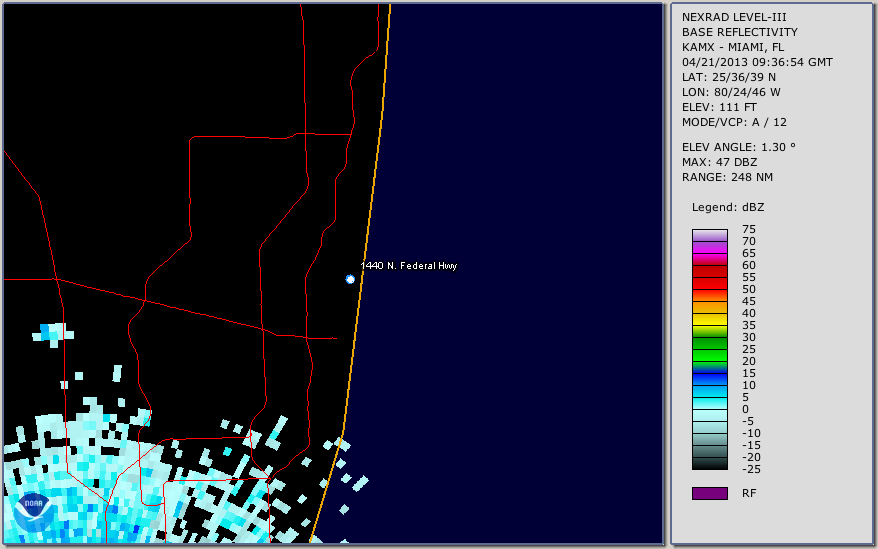Click the 'LAT: 25/36/39 N' text

[728, 77]
